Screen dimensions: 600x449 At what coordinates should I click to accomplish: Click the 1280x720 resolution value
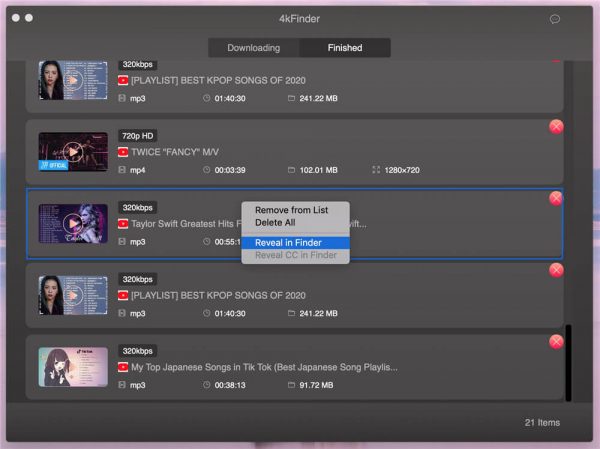point(402,170)
